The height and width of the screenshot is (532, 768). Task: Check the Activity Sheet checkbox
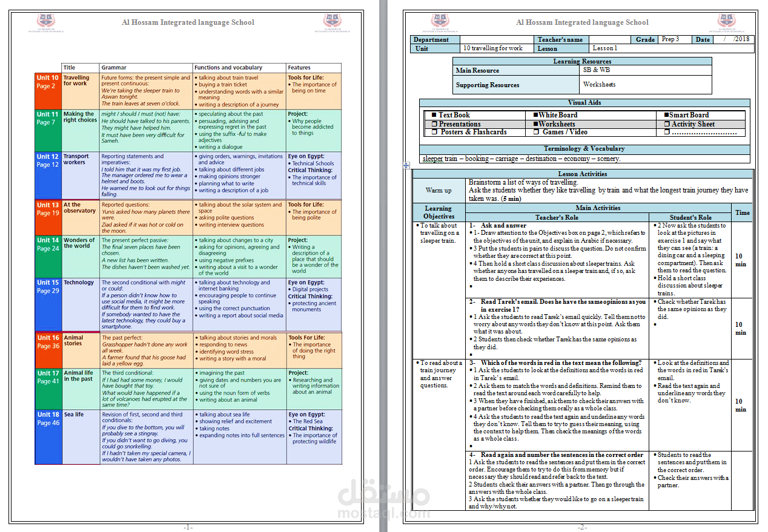666,124
